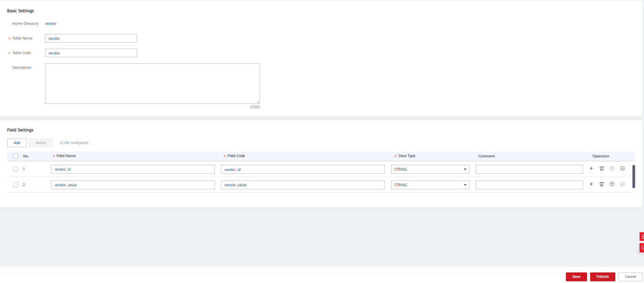
Task: Open the upper red floating side icon
Action: click(642, 237)
